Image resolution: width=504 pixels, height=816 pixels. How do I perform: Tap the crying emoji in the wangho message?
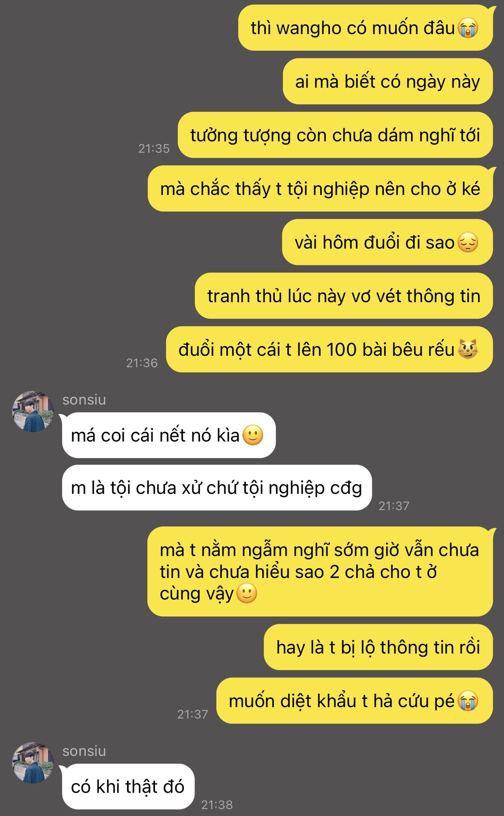[468, 28]
